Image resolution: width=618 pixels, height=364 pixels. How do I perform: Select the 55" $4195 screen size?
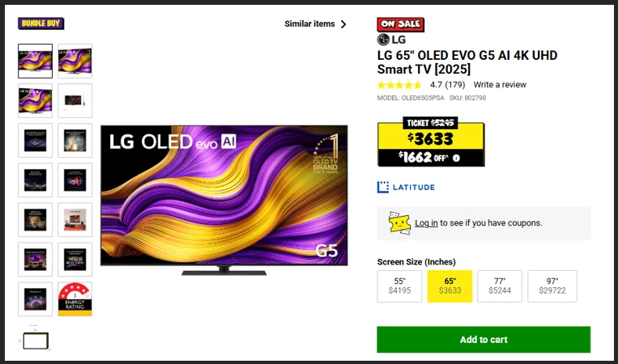(399, 286)
